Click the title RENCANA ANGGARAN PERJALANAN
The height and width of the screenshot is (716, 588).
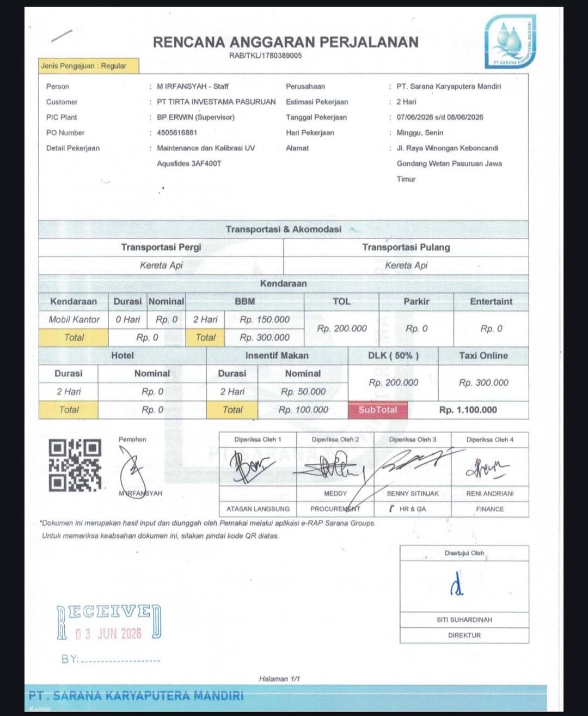point(286,42)
